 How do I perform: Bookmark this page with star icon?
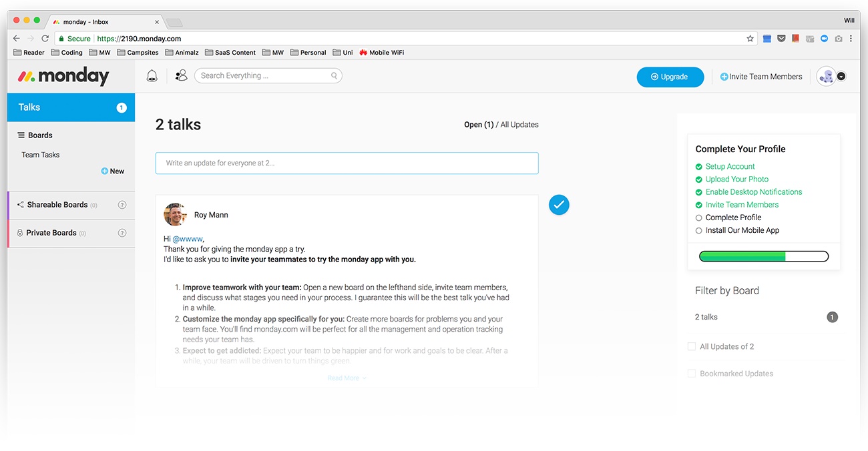coord(750,39)
